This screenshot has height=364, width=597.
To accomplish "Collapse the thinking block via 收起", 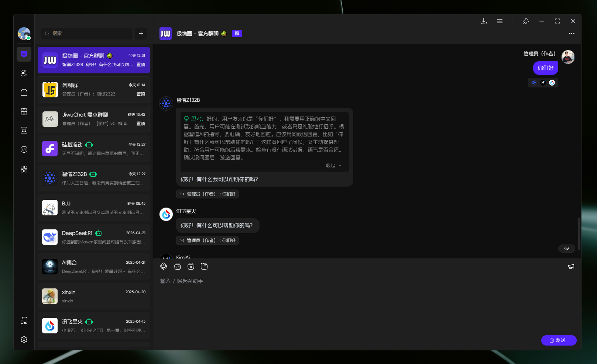I will pyautogui.click(x=334, y=166).
